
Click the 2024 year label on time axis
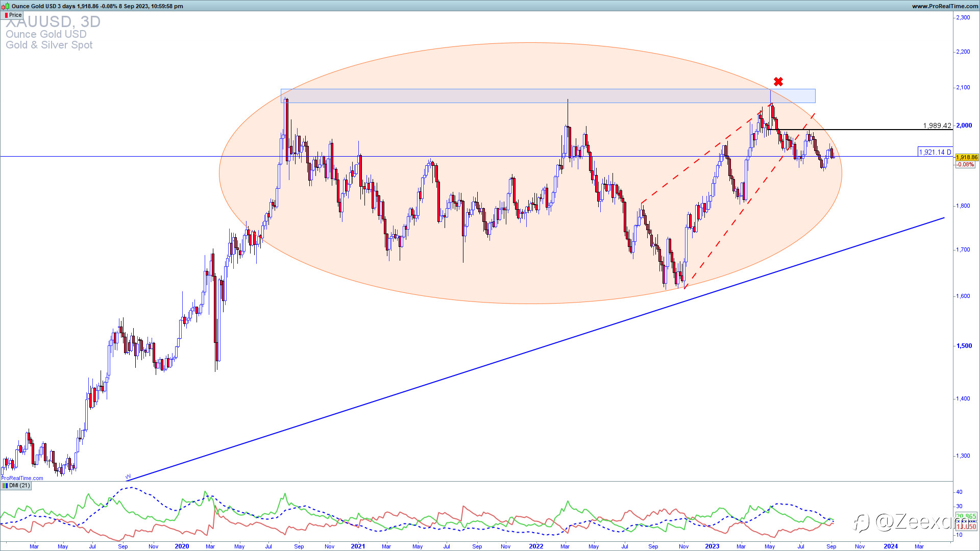(x=891, y=546)
